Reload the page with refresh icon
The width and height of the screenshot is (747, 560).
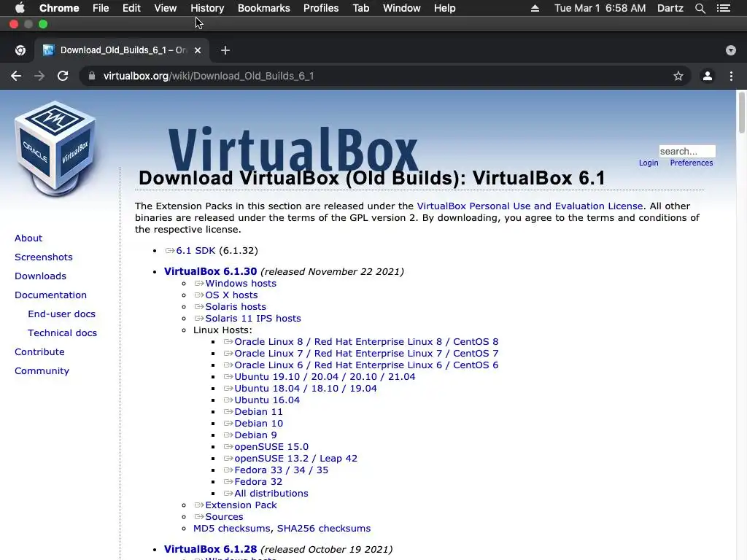[63, 76]
